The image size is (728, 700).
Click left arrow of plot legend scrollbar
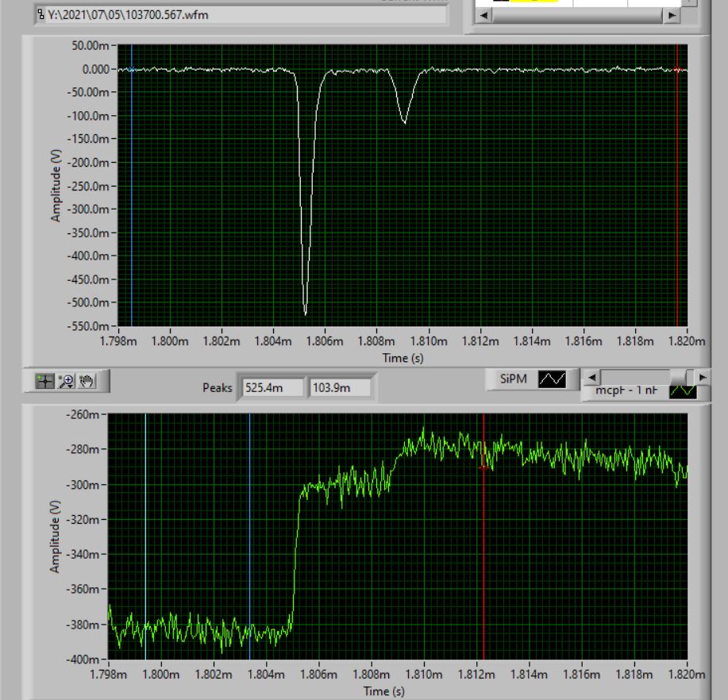point(591,378)
